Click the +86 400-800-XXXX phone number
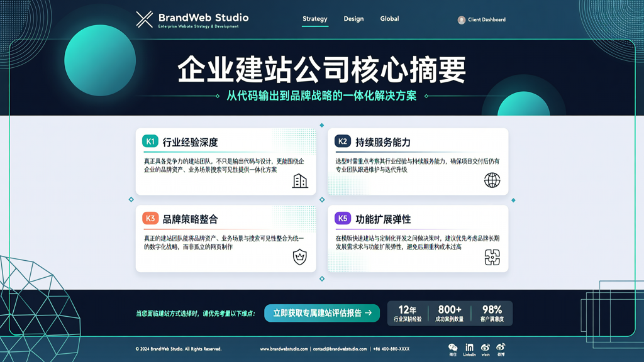 tap(391, 349)
